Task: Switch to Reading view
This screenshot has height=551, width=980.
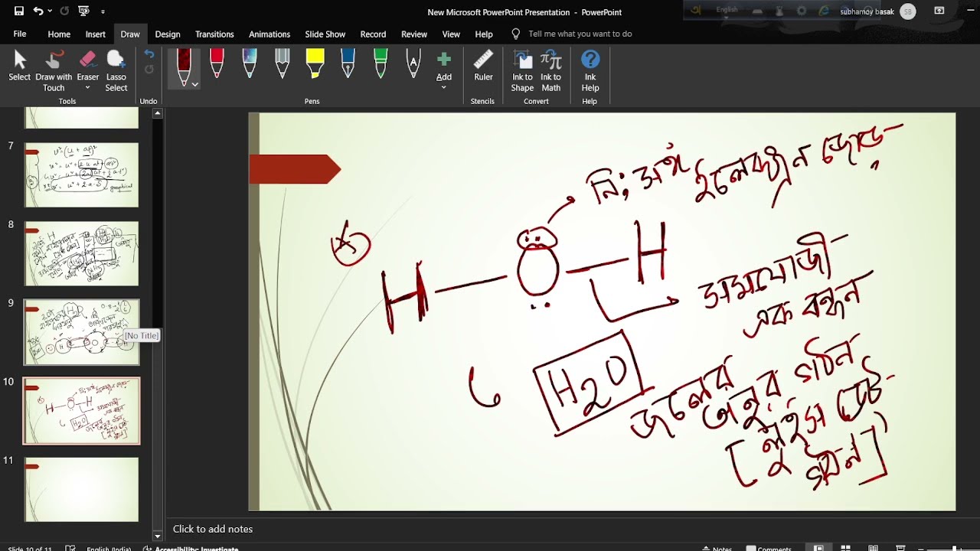Action: [x=874, y=548]
